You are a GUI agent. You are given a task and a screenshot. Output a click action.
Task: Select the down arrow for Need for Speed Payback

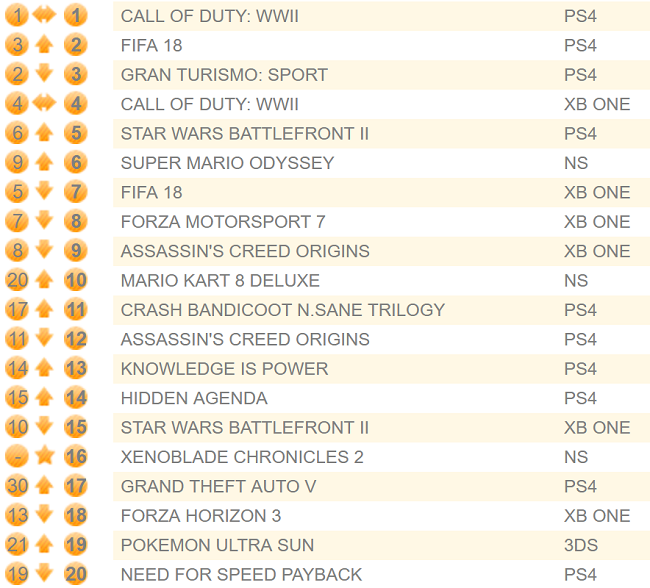pos(44,574)
